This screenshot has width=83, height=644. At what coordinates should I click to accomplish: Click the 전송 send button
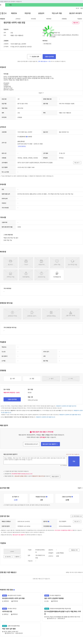pyautogui.click(x=74, y=461)
